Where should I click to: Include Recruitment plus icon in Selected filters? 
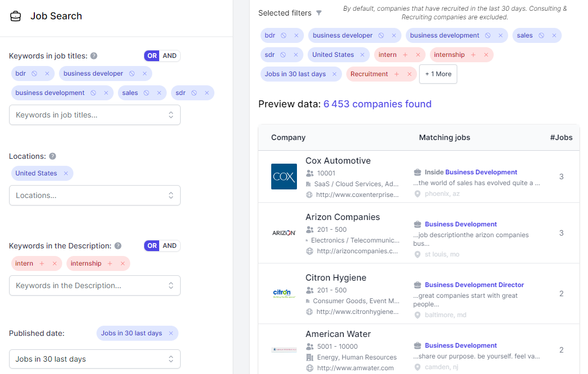coord(397,74)
